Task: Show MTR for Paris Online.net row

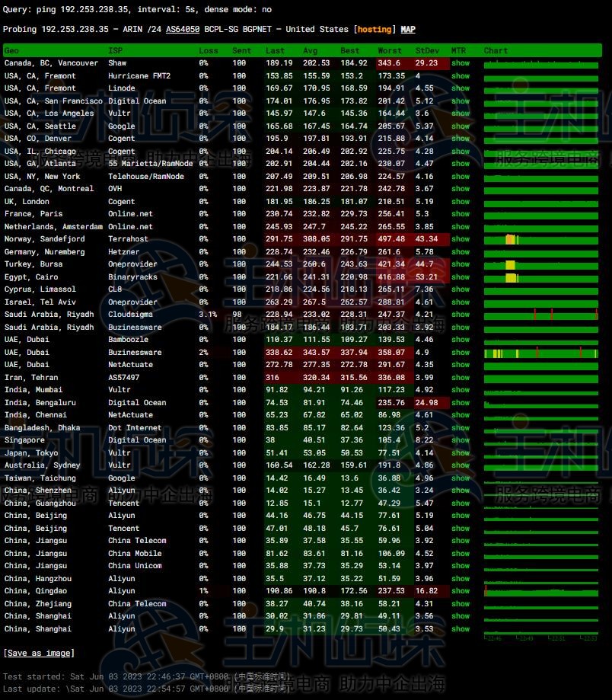Action: click(461, 214)
